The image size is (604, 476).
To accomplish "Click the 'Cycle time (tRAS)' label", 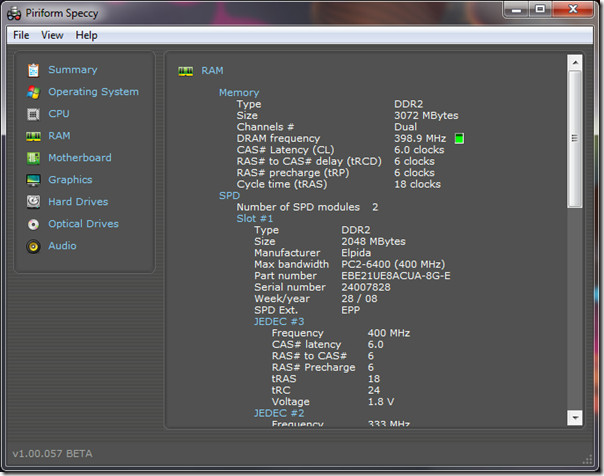I will [x=282, y=184].
